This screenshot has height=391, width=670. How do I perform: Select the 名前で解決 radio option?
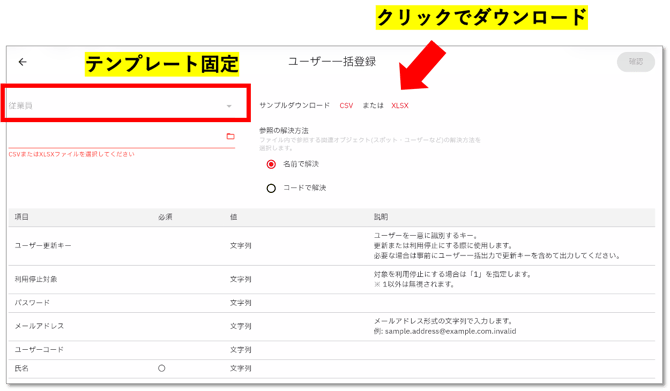[x=271, y=164]
